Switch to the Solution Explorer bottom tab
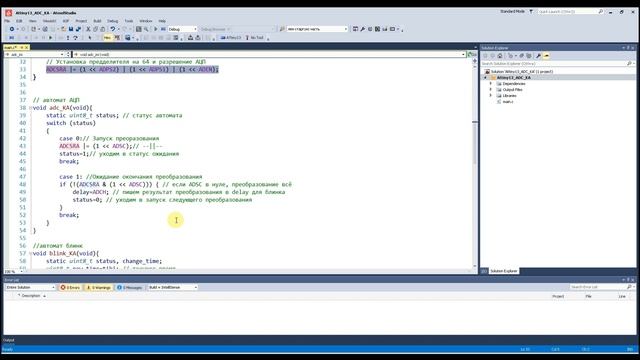 (x=503, y=271)
